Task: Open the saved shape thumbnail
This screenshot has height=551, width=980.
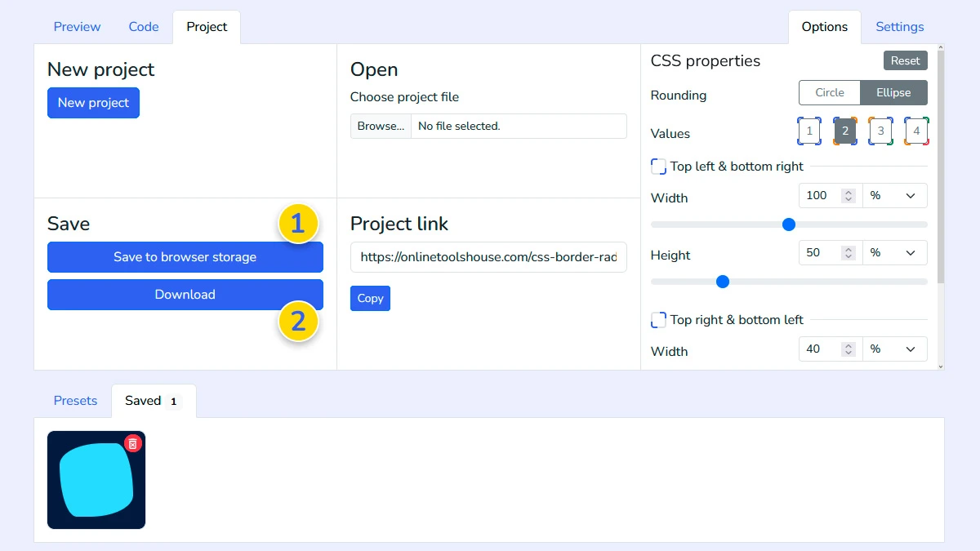Action: pyautogui.click(x=96, y=480)
